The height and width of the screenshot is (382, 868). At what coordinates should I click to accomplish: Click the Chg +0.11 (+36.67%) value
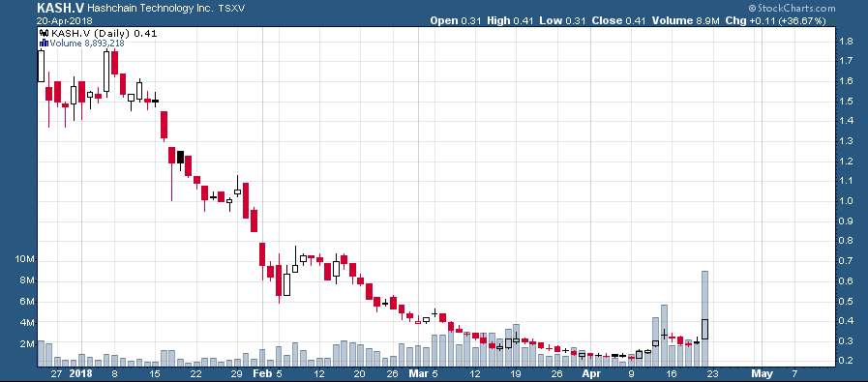(x=775, y=20)
